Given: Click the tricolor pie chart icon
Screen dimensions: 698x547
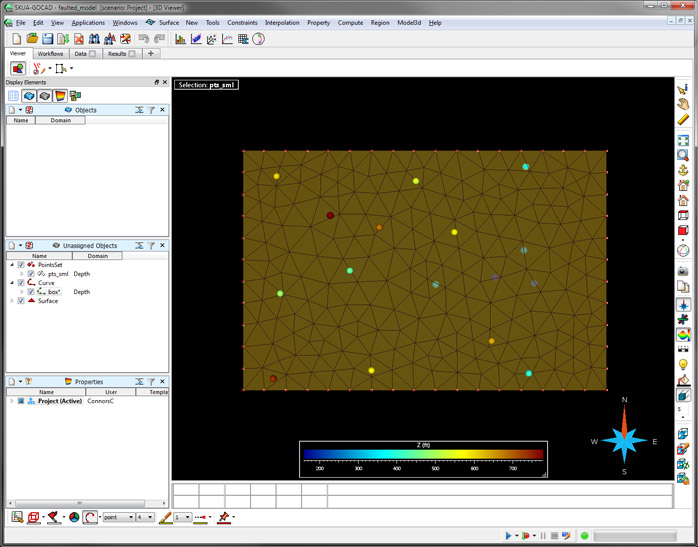Looking at the screenshot, I should point(74,517).
